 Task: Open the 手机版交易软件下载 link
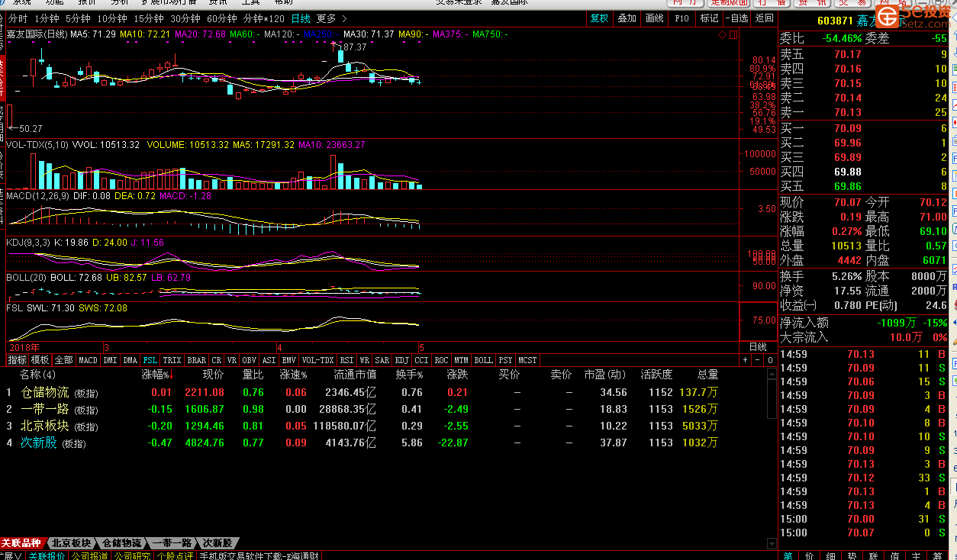[x=259, y=555]
